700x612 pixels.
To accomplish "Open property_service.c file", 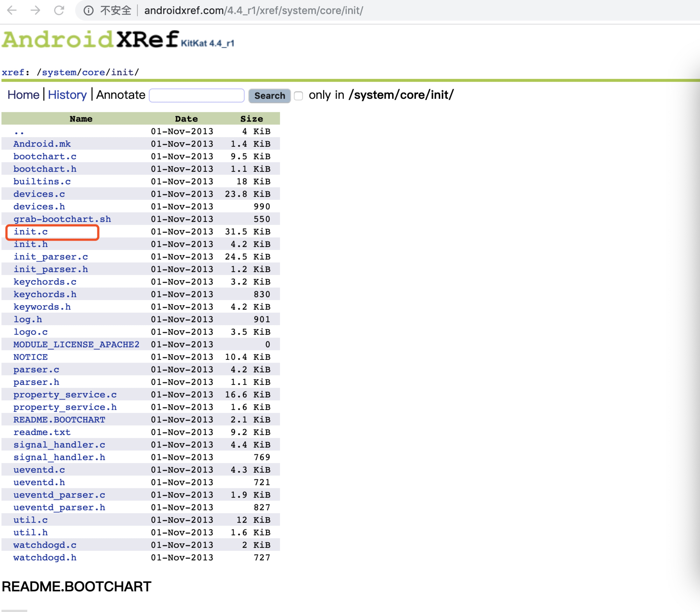I will click(x=65, y=395).
